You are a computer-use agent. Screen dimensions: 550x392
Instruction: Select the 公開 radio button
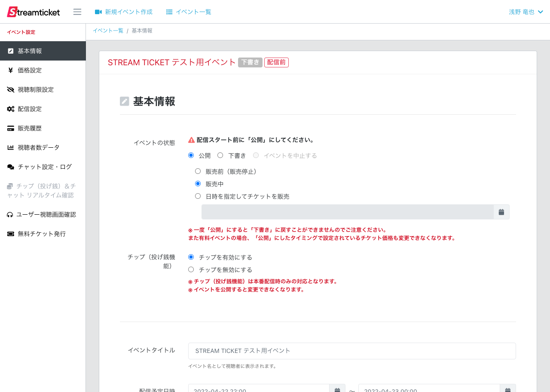point(191,155)
